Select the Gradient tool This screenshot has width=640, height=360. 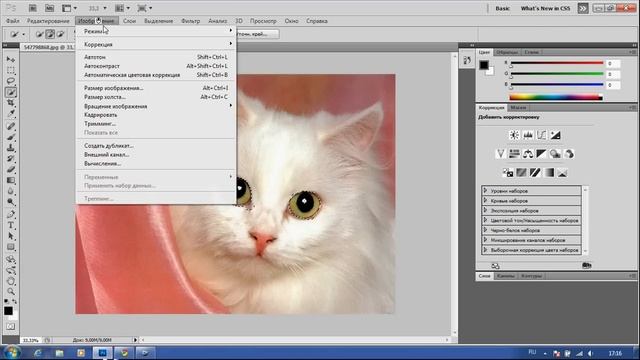tap(11, 180)
